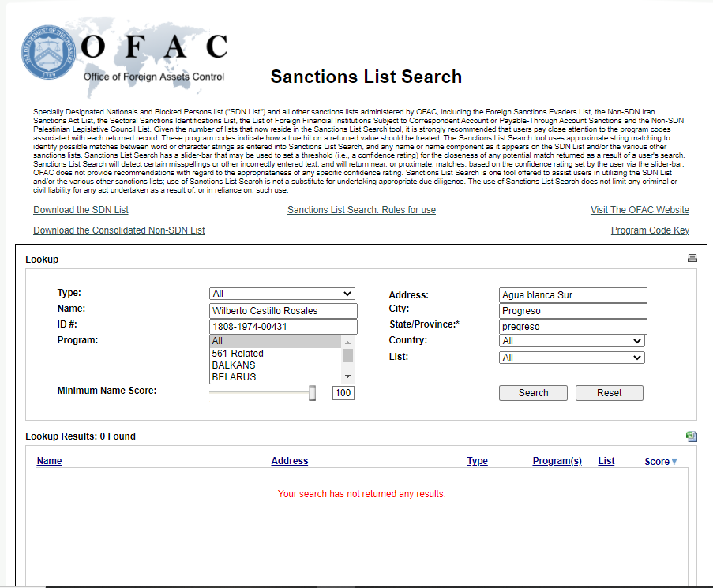Choose BELARUS program option
Screen dimensions: 713x588
point(234,377)
